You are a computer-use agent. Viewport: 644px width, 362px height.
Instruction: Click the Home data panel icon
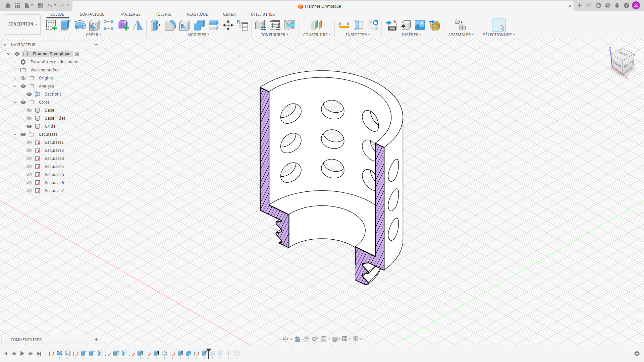point(8,5)
